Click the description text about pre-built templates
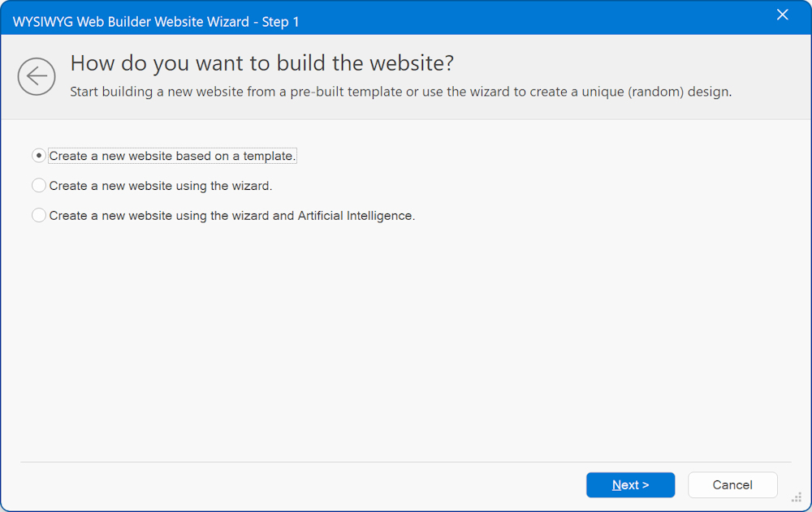The image size is (812, 512). (x=400, y=92)
